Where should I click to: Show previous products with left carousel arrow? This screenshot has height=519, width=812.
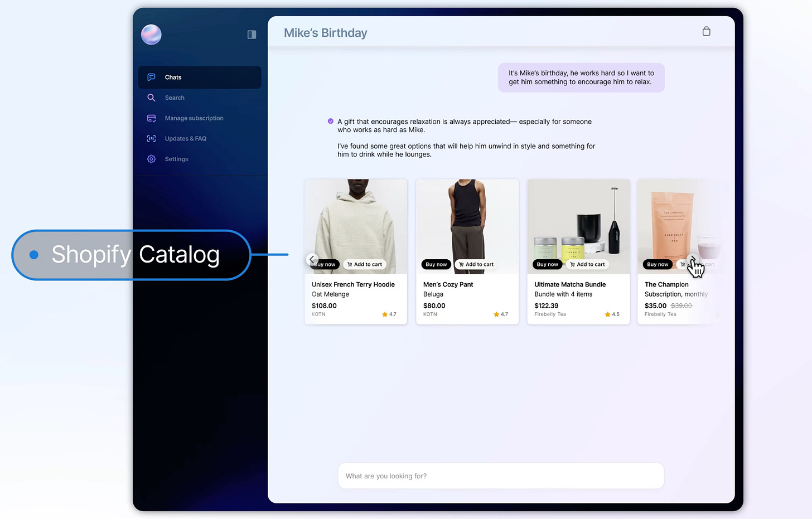point(312,259)
